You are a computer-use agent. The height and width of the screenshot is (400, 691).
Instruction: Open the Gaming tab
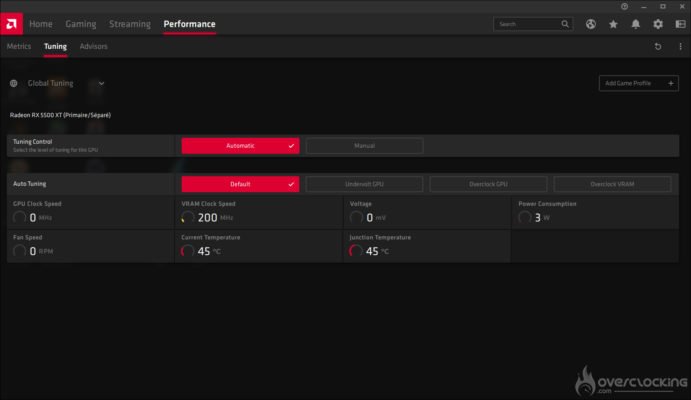point(81,24)
